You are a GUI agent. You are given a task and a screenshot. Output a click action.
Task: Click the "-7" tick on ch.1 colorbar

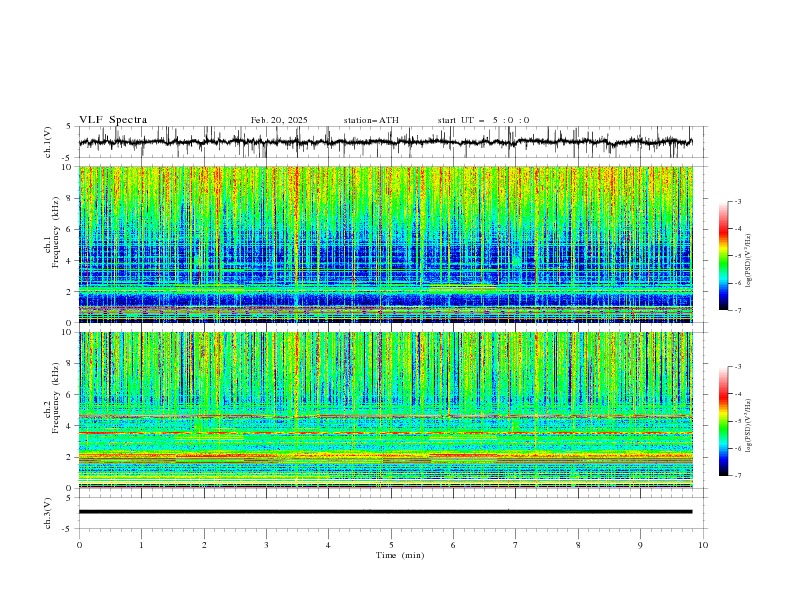point(738,311)
